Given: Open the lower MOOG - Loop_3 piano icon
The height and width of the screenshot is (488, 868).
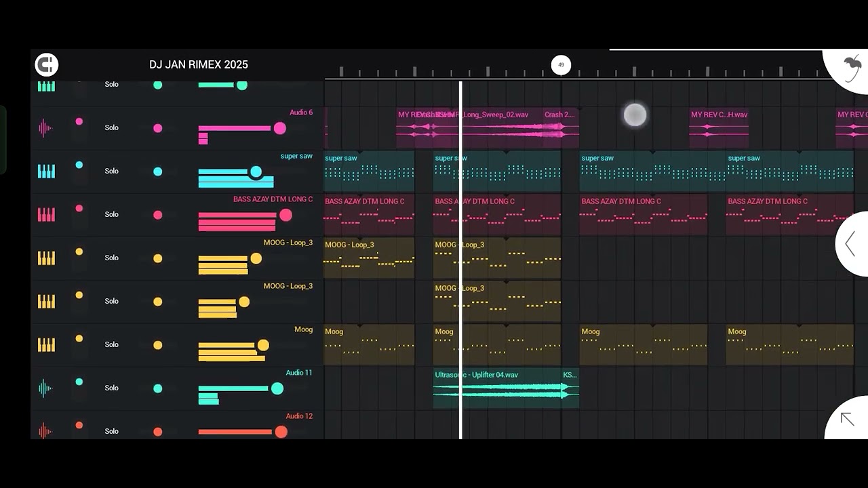Looking at the screenshot, I should [x=46, y=301].
